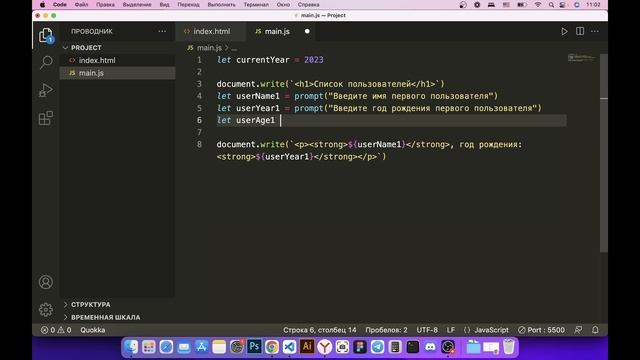Open the Файл menu
Screen dimensions: 640x360
81,5
